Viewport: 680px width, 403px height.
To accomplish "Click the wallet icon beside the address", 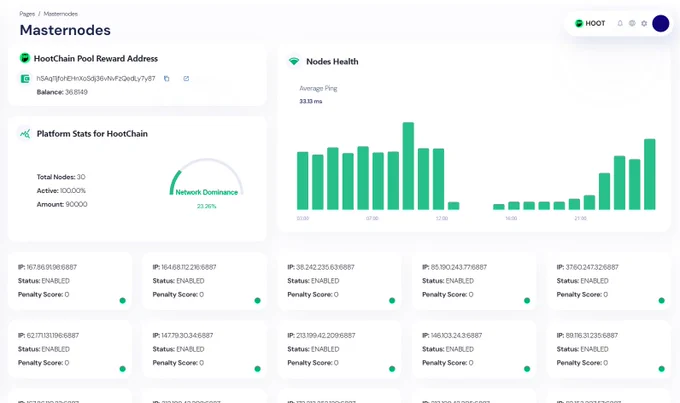I will coord(25,79).
